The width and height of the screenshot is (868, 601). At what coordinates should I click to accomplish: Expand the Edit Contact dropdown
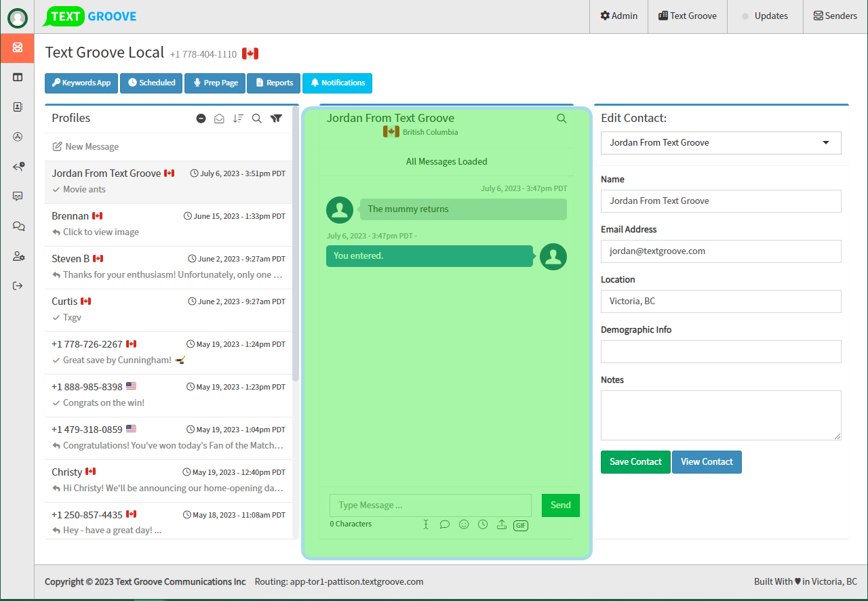[721, 143]
